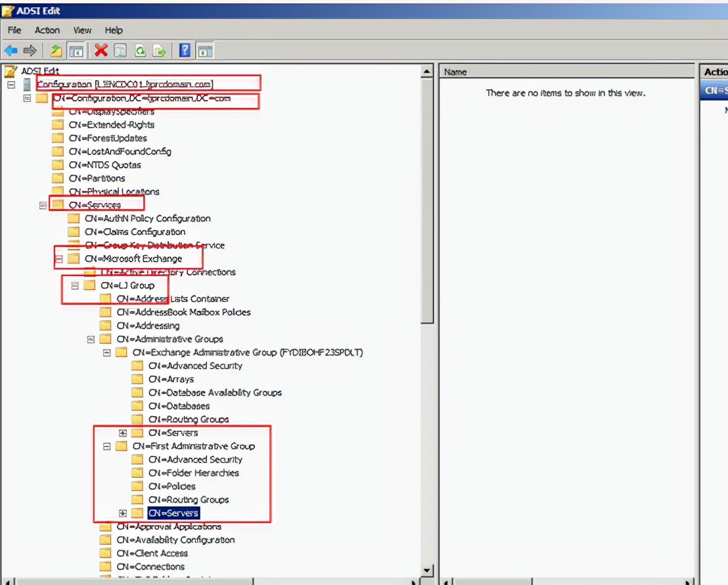Click the green Refresh toolbar icon
This screenshot has width=728, height=585.
coord(140,51)
